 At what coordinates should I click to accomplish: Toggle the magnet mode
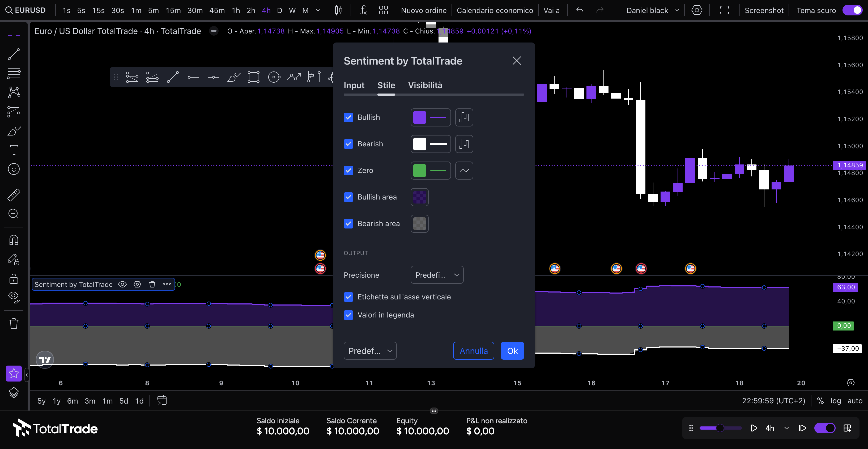click(x=14, y=240)
